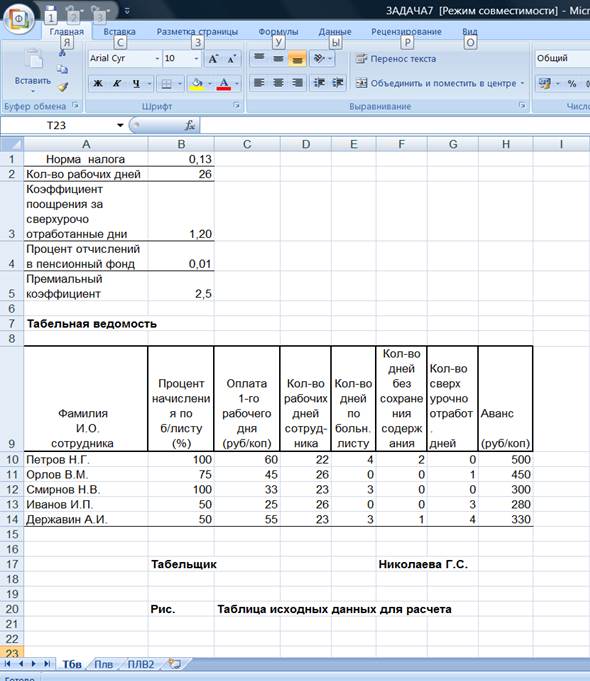Viewport: 590px width, 681px height.
Task: Click the Format Painter brush icon
Action: [x=63, y=87]
